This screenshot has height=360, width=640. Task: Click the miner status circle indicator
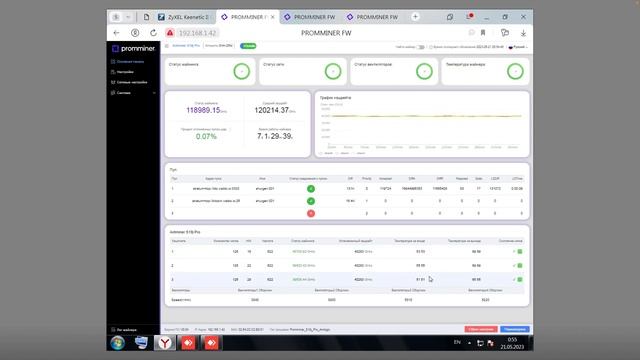(x=242, y=71)
